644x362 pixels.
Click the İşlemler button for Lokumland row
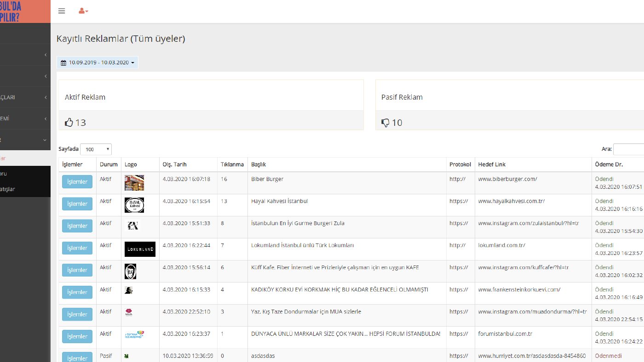[x=77, y=248]
